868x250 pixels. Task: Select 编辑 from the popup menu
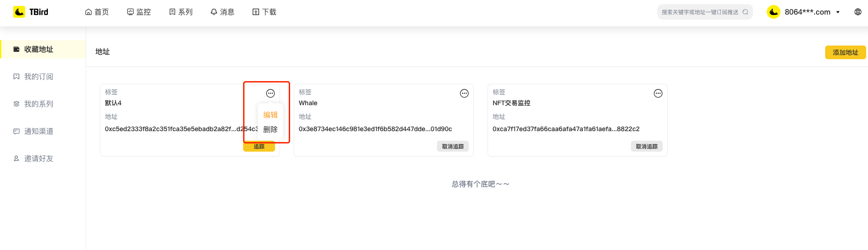tap(270, 115)
